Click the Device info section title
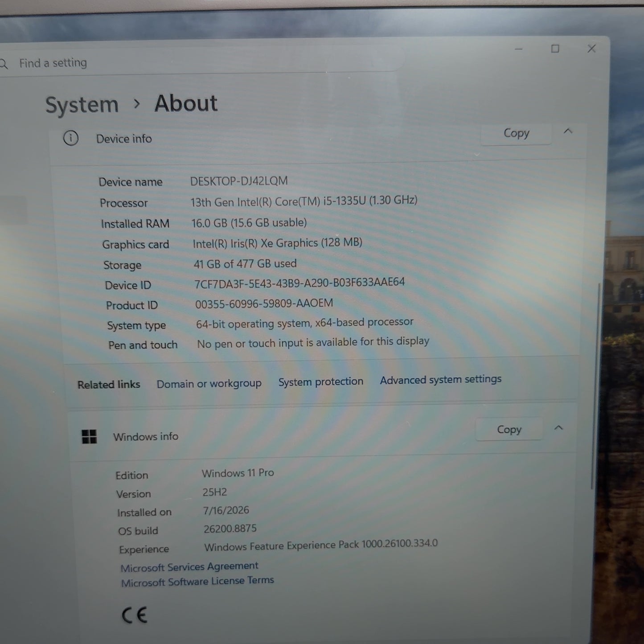 (x=124, y=139)
